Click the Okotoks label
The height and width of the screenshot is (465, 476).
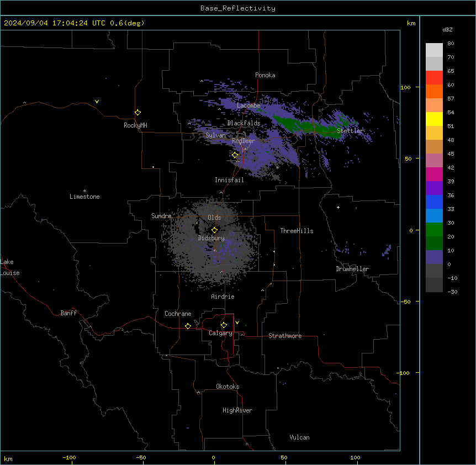click(228, 387)
